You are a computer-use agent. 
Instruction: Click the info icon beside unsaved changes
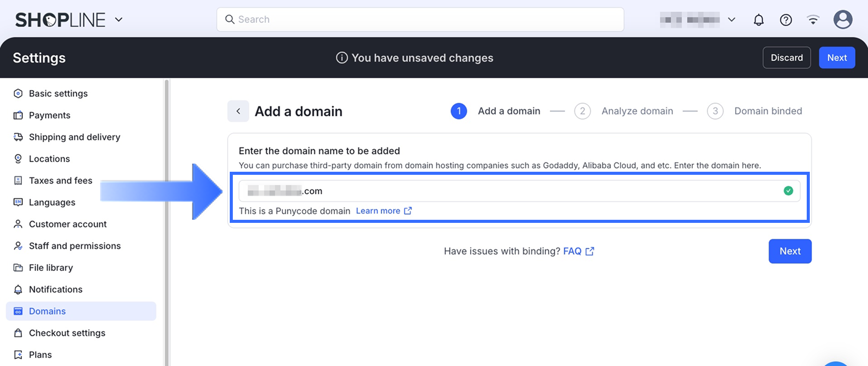pyautogui.click(x=342, y=58)
